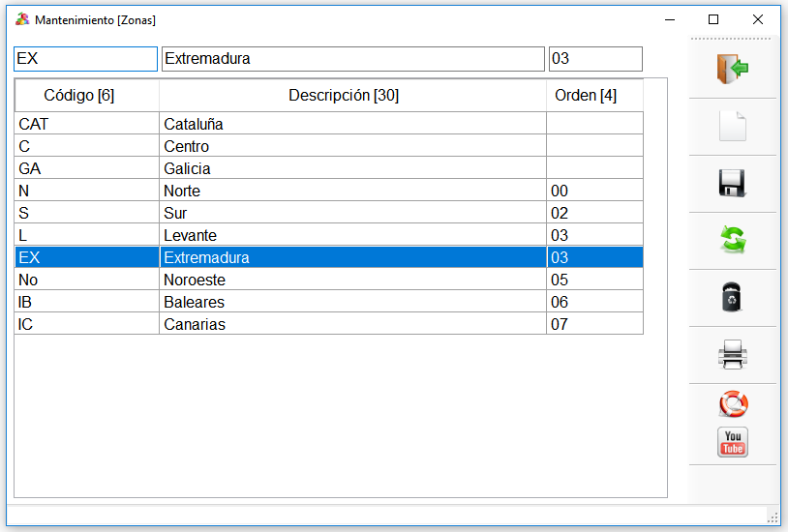Click the order value 02

(x=594, y=213)
